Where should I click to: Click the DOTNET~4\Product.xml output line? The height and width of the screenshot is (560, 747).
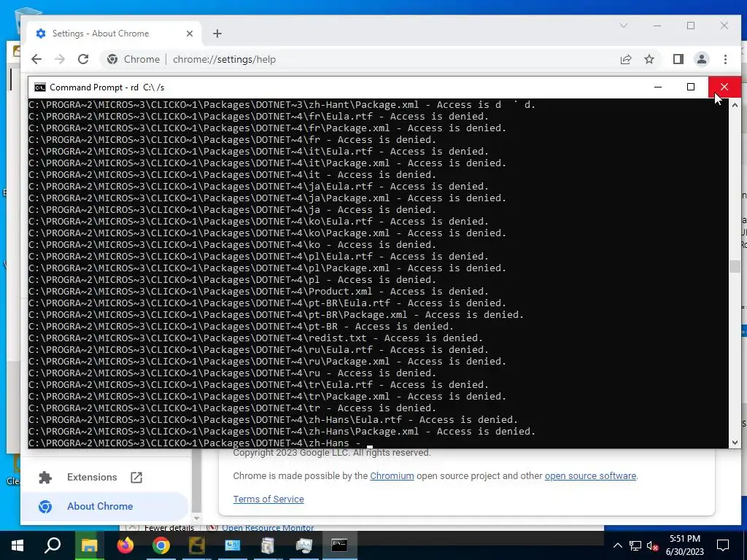259,292
